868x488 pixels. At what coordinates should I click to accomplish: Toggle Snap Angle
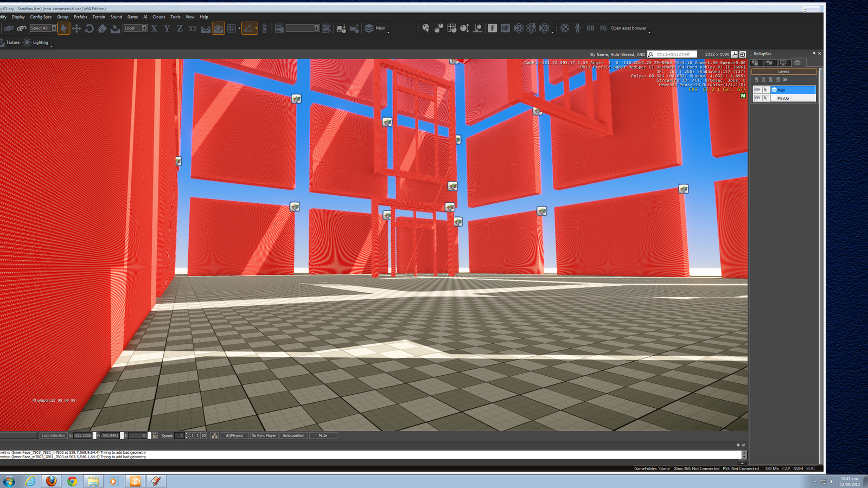click(x=248, y=28)
